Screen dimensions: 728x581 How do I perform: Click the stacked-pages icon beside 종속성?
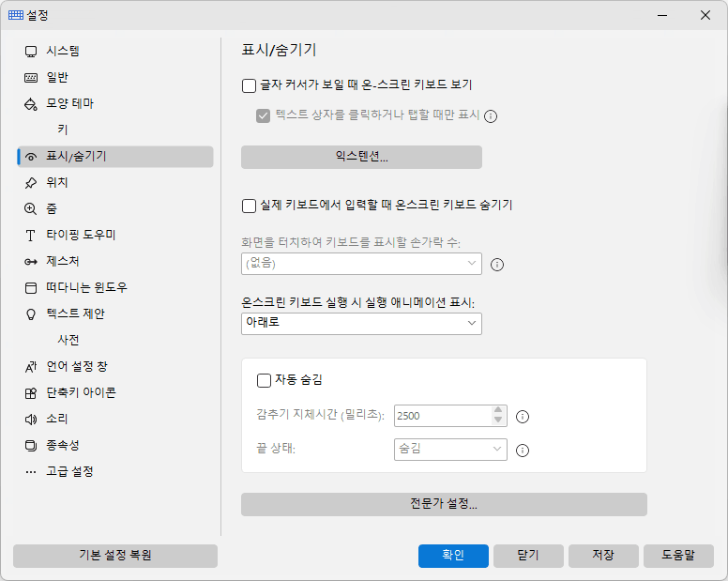pyautogui.click(x=31, y=446)
